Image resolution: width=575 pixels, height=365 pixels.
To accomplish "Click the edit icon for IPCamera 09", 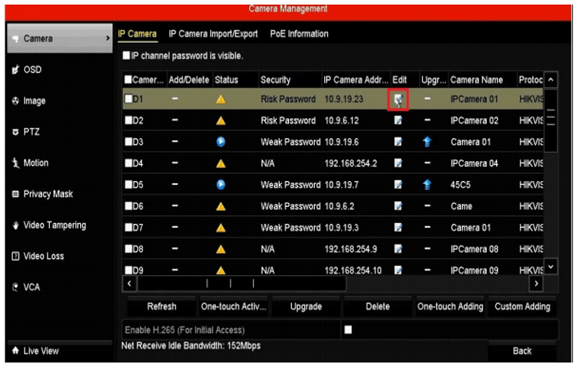I will click(x=398, y=270).
